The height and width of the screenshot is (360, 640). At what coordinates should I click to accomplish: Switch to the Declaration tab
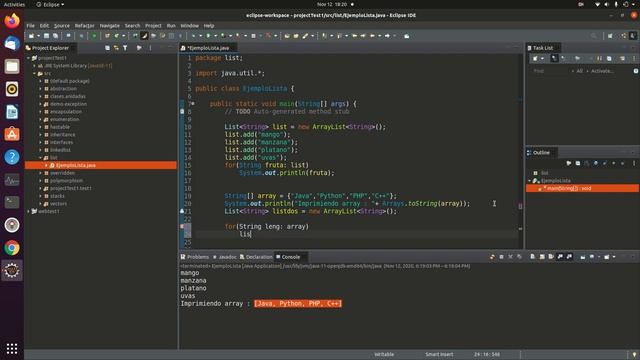256,257
